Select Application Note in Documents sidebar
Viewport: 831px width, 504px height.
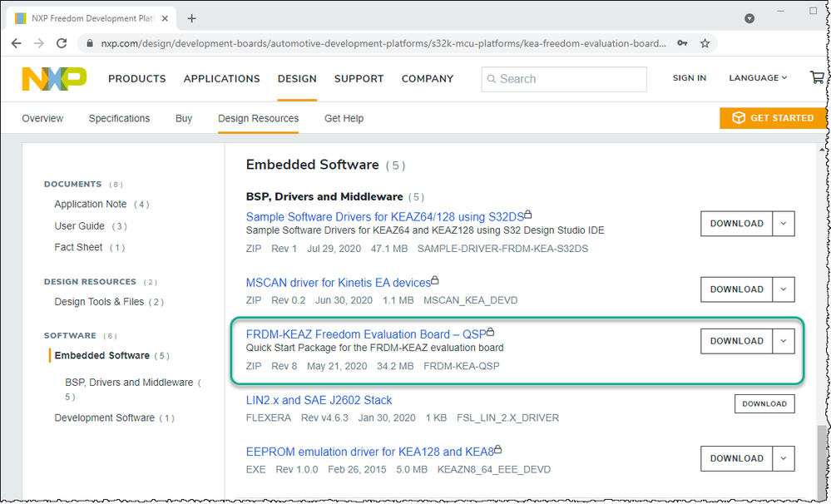point(91,204)
